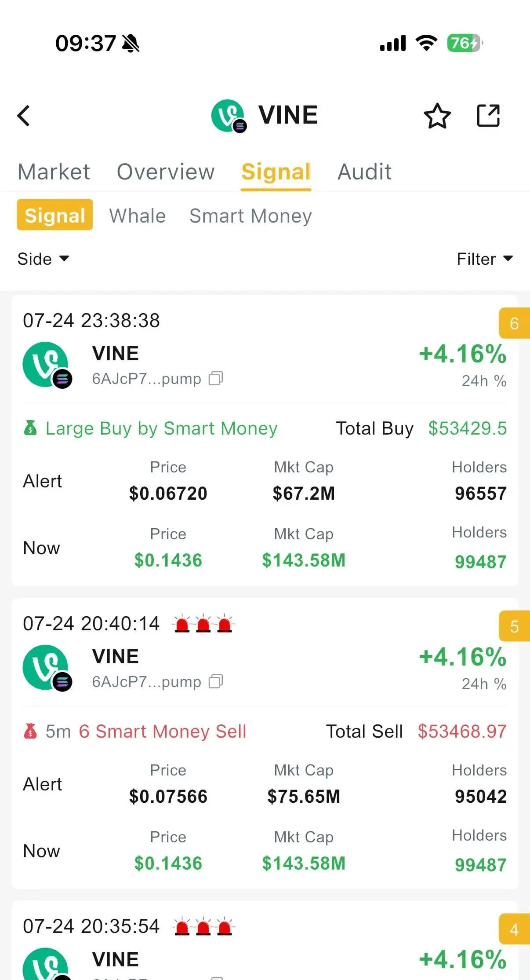Open the Filter dropdown
Viewport: 530px width, 980px height.
click(x=485, y=259)
